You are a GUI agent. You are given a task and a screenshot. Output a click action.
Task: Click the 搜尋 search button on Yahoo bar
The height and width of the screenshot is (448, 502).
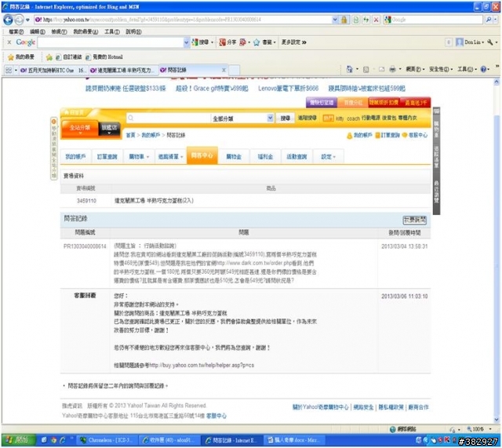click(x=285, y=118)
